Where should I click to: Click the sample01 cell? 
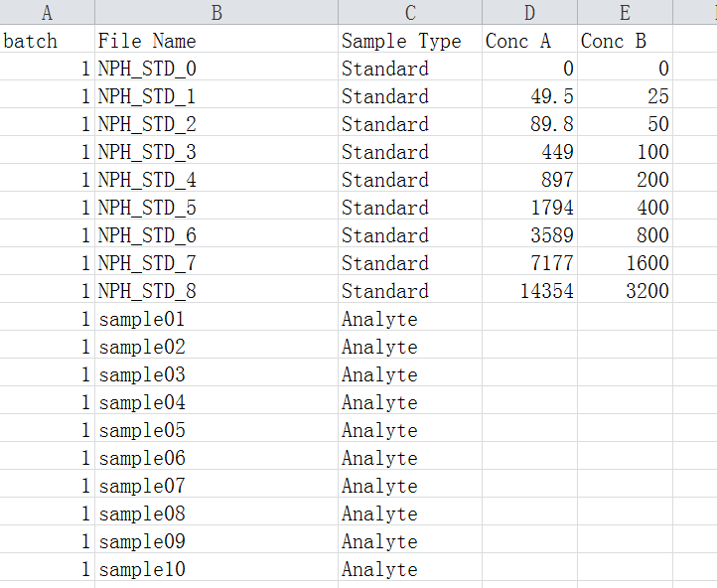[216, 319]
